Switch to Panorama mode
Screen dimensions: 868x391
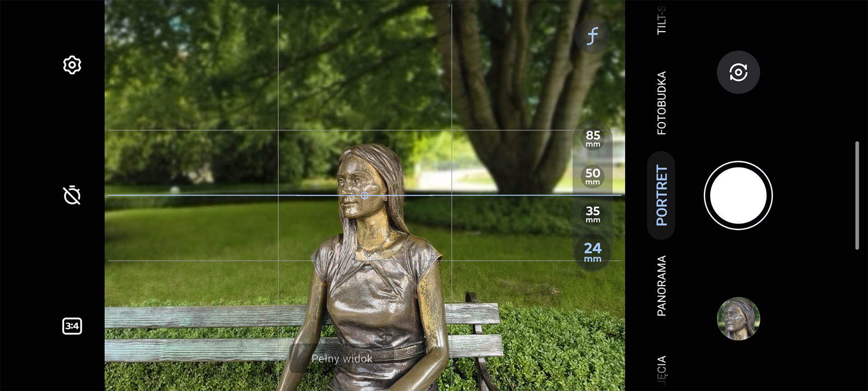(x=661, y=286)
